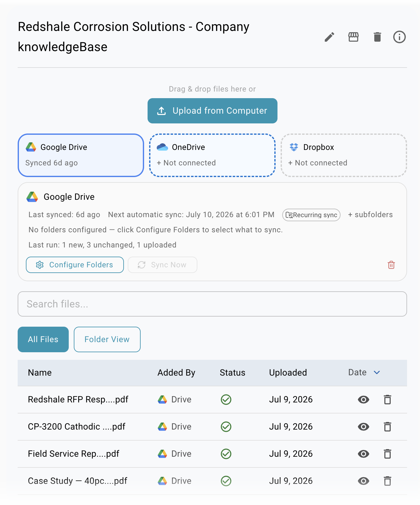Click status checkmark for Field Service Rep
Image resolution: width=420 pixels, height=505 pixels.
pyautogui.click(x=226, y=454)
